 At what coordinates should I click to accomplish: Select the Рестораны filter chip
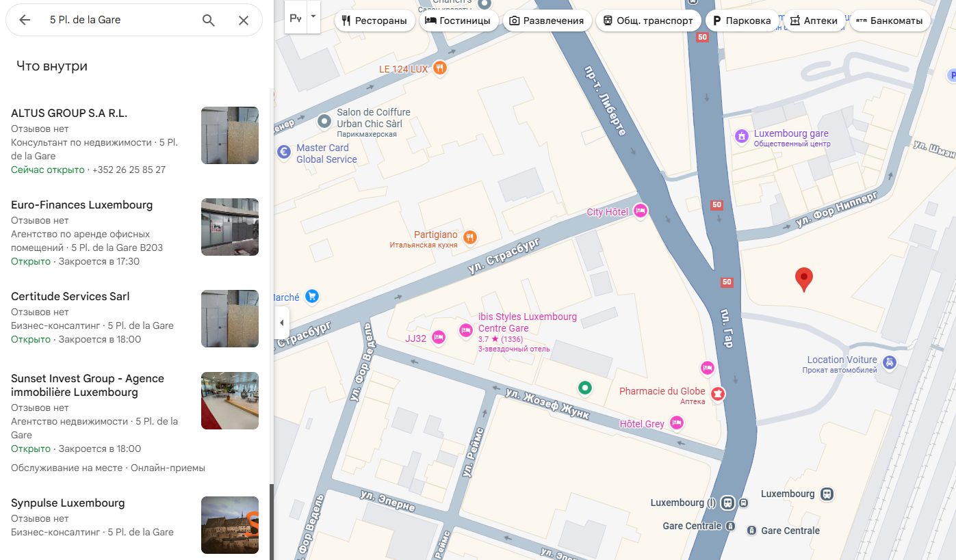(374, 21)
